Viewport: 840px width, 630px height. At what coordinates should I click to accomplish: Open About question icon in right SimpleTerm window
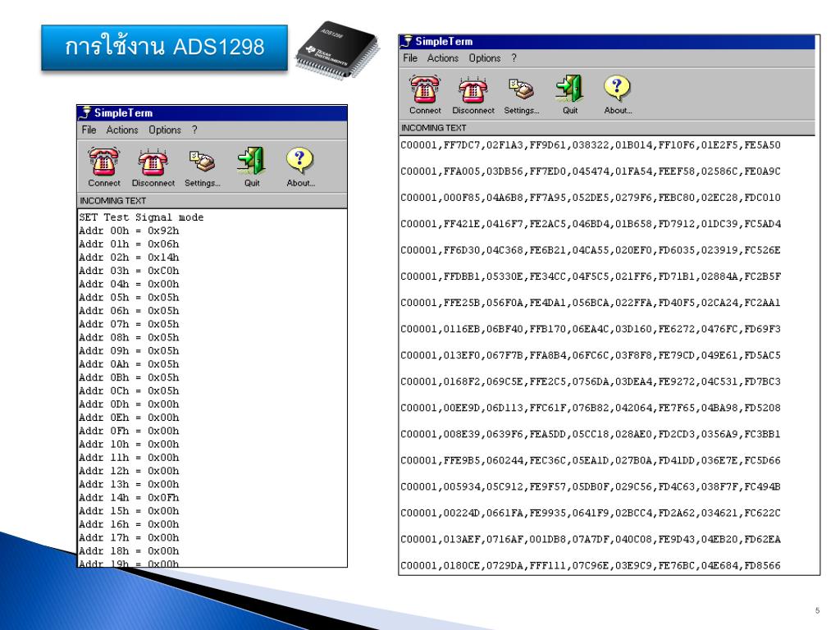[617, 89]
